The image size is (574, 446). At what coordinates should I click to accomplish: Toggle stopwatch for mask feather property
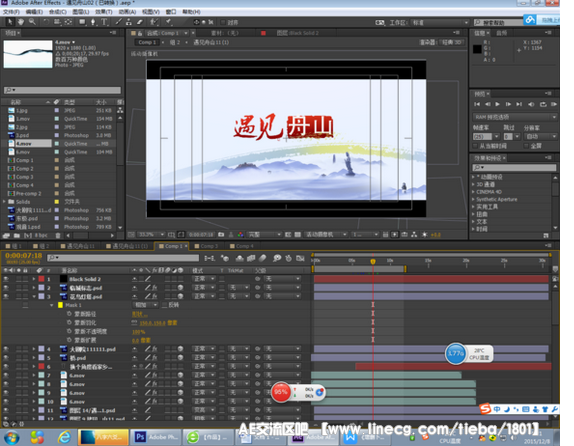tap(69, 323)
